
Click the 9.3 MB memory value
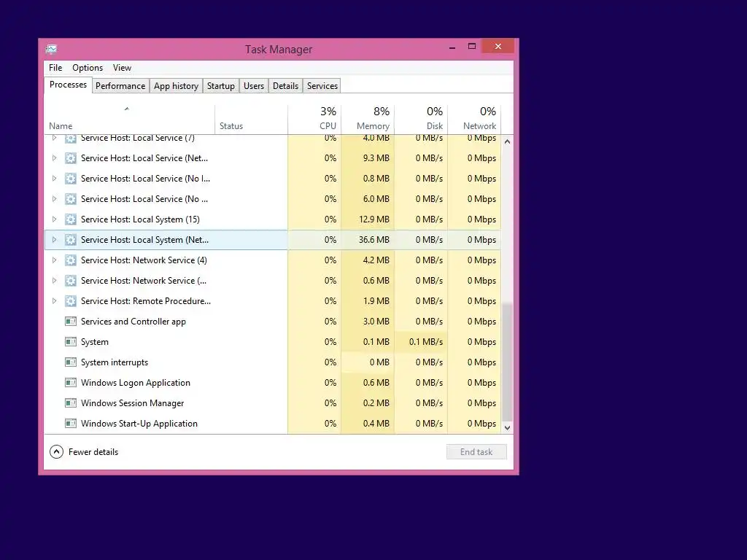(376, 158)
